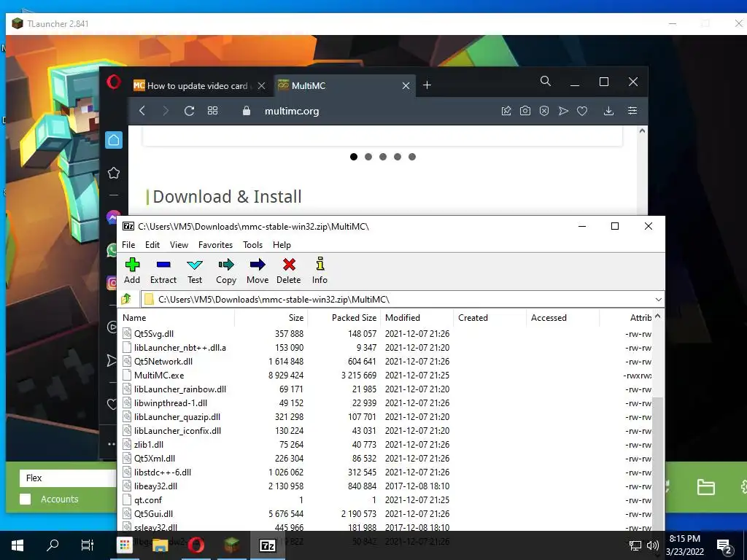Image resolution: width=747 pixels, height=560 pixels.
Task: Sort the file list by Name column
Action: [177, 318]
